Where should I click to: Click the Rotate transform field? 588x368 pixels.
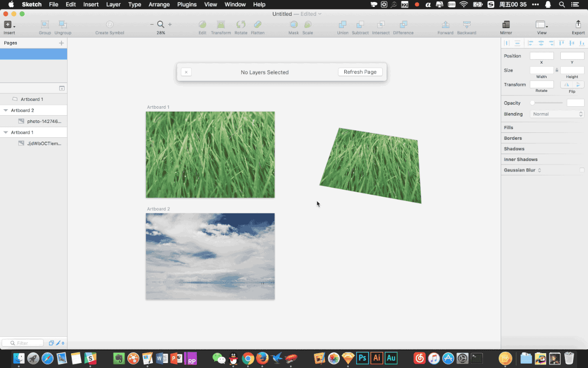(x=542, y=84)
